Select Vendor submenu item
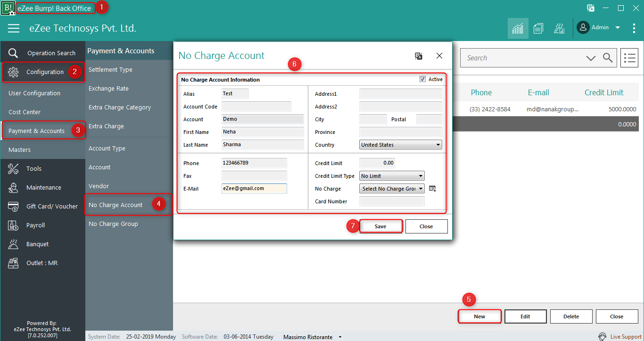Screen dimensions: 644x341 click(99, 186)
